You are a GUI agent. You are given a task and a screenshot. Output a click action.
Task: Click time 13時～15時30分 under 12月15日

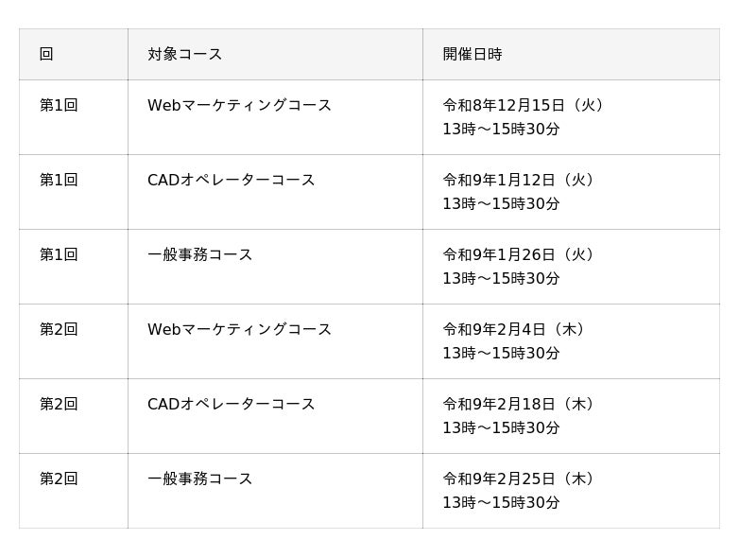501,129
